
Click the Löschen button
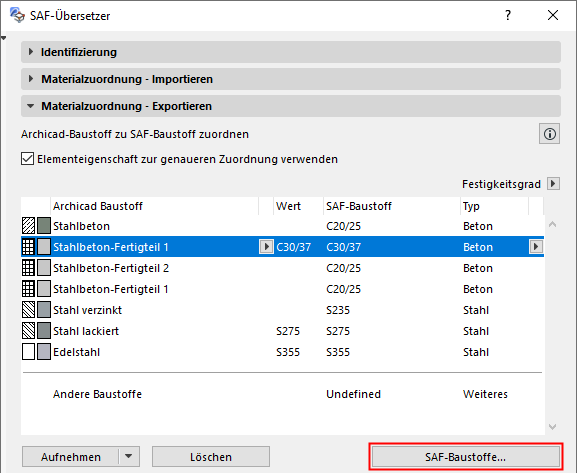pyautogui.click(x=211, y=457)
